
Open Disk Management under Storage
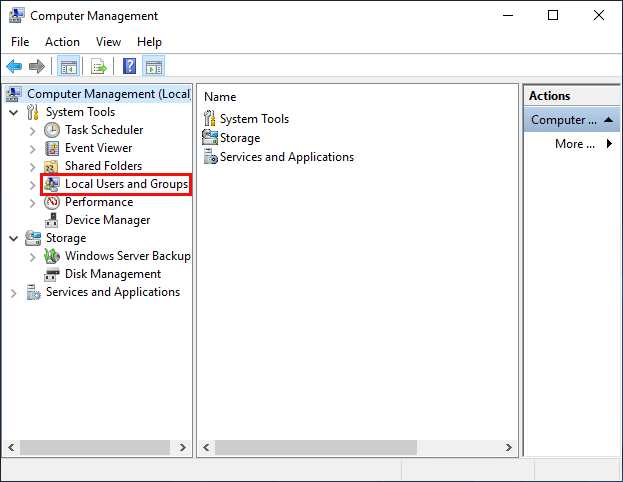pos(112,274)
